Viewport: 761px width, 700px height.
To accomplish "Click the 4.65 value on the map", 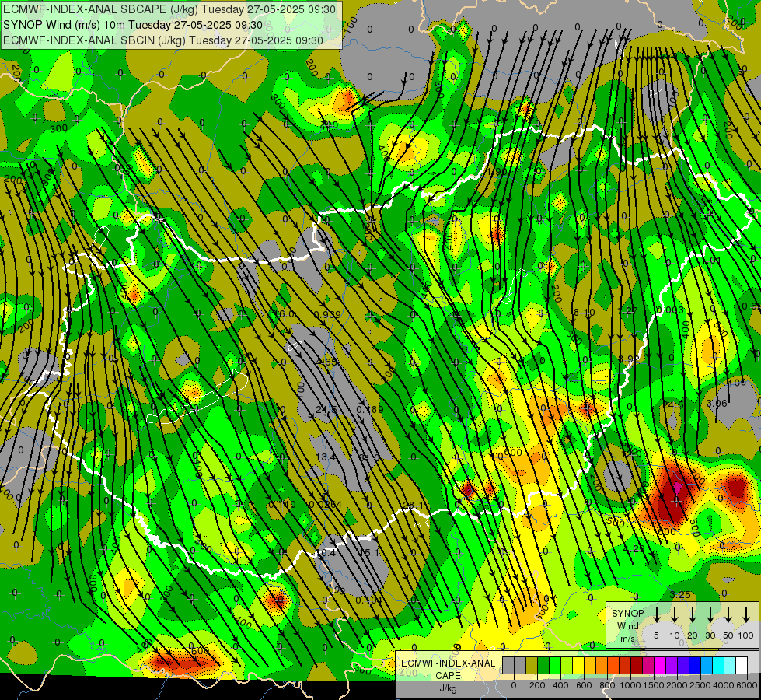I will pyautogui.click(x=326, y=362).
